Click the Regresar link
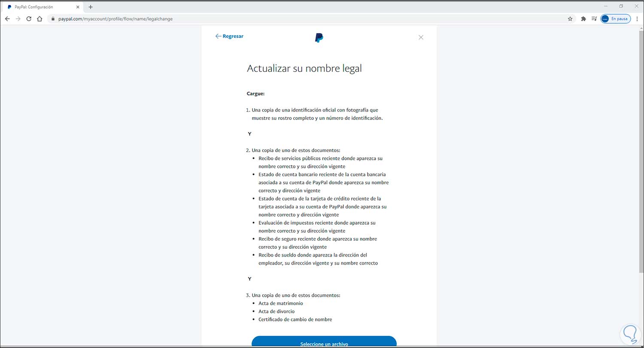This screenshot has width=644, height=348. point(229,36)
